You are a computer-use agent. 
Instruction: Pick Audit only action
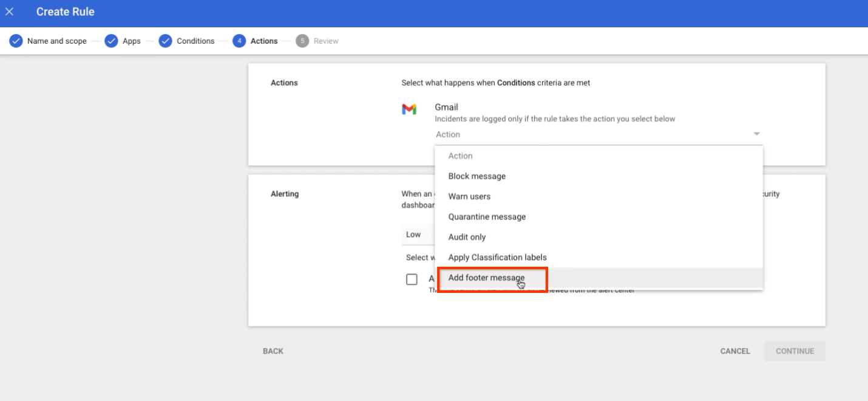467,237
